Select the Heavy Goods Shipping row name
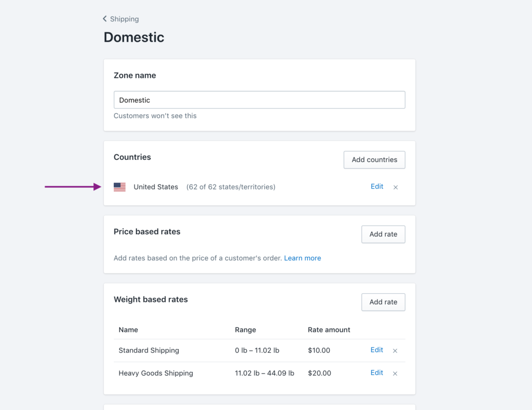532x410 pixels. pos(155,373)
